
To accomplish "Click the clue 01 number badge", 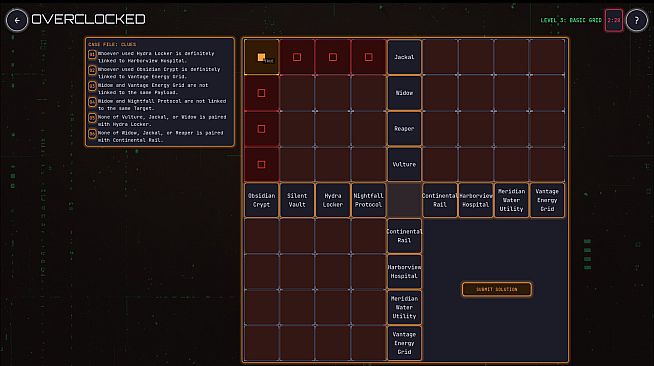I will click(92, 54).
